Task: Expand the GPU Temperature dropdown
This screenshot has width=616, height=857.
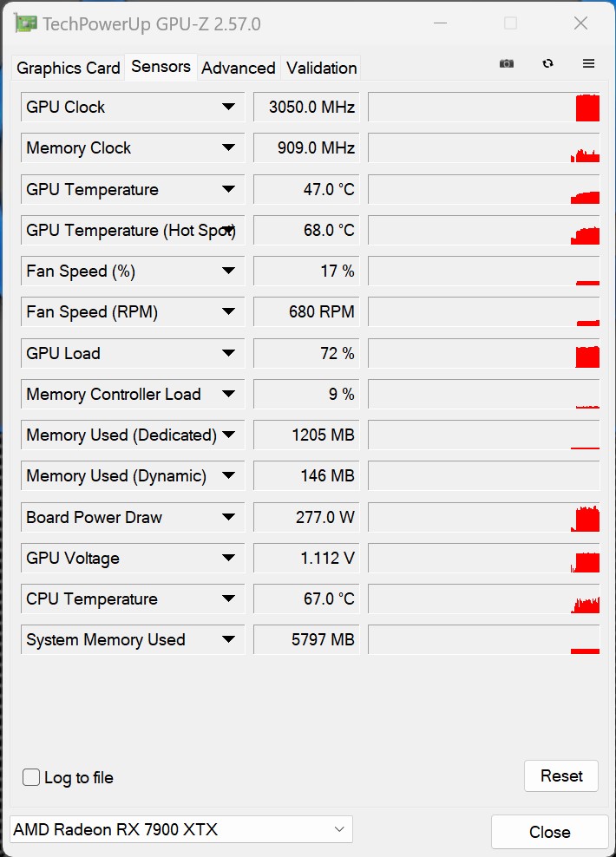Action: (229, 189)
